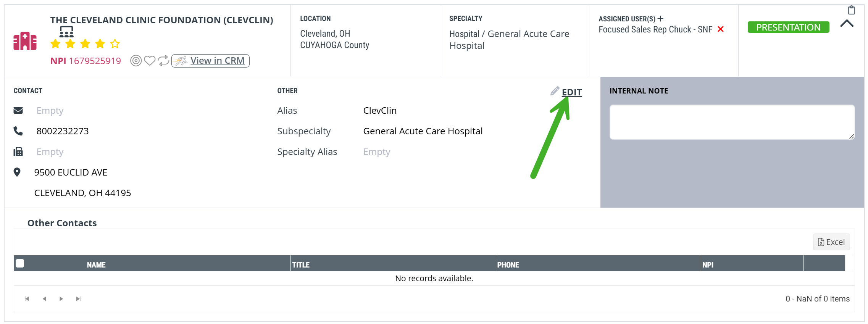Viewport: 868px width, 324px height.
Task: Click inside the Internal Note text area
Action: pyautogui.click(x=732, y=122)
